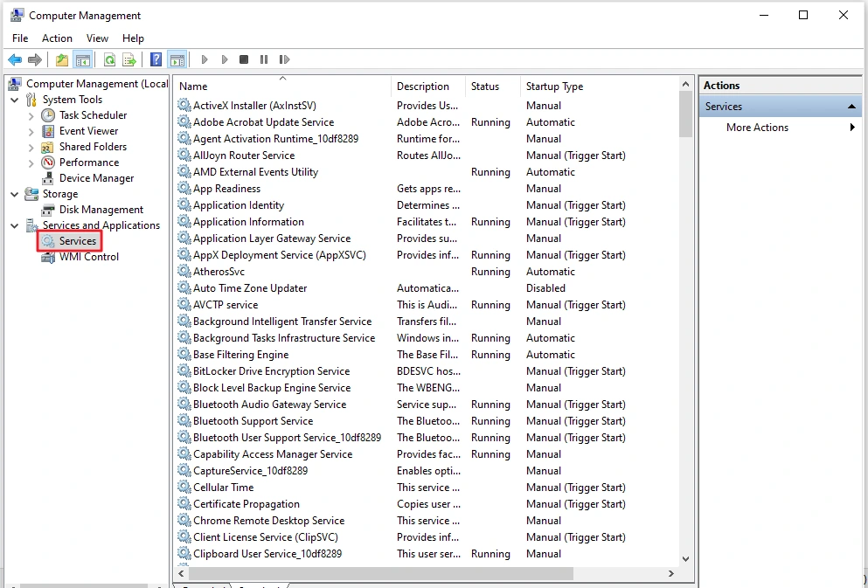
Task: Click the Storage icon in tree
Action: (x=31, y=194)
